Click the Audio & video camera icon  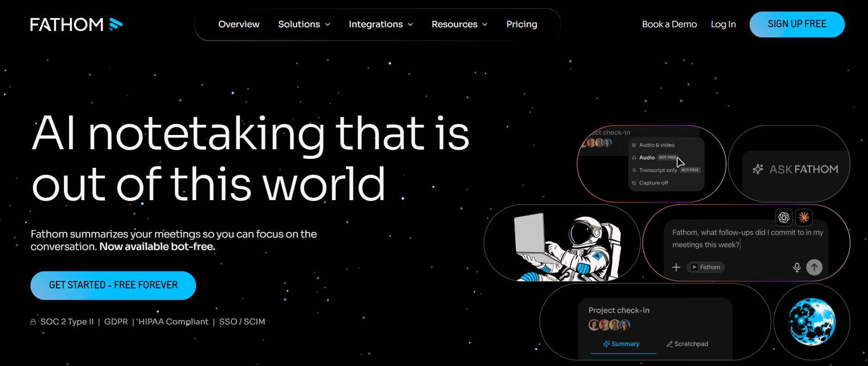pos(634,145)
